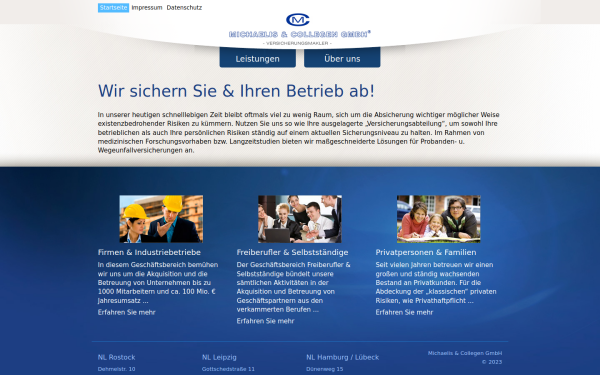Click the office team meeting thumbnail
The height and width of the screenshot is (375, 600).
click(x=300, y=219)
